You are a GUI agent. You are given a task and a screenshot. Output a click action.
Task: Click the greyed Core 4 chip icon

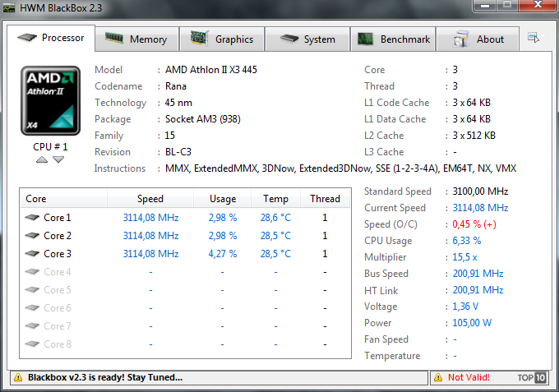click(32, 272)
